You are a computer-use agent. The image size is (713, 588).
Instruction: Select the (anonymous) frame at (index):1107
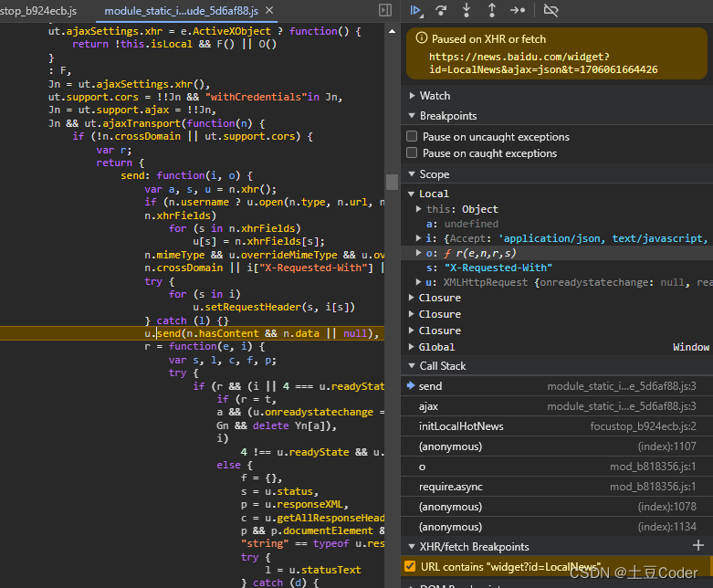point(557,446)
